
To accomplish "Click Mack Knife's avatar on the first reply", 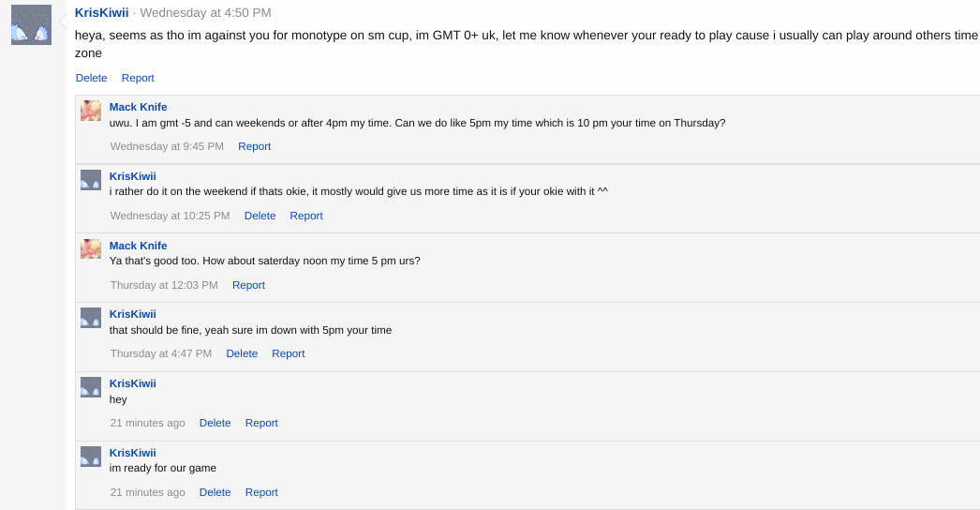I will [x=91, y=111].
